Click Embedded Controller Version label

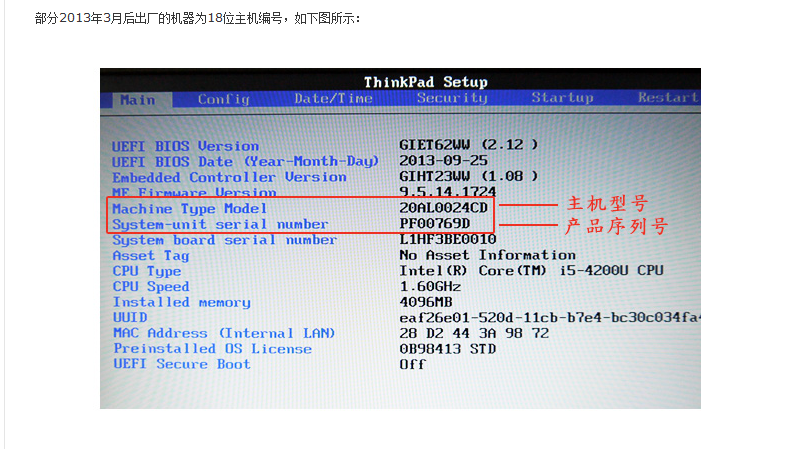coord(229,177)
